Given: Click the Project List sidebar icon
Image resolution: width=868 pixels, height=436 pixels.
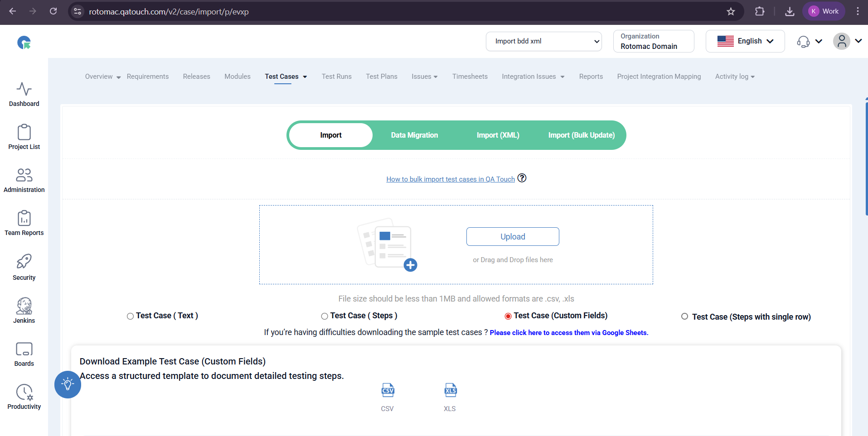Looking at the screenshot, I should [x=24, y=137].
